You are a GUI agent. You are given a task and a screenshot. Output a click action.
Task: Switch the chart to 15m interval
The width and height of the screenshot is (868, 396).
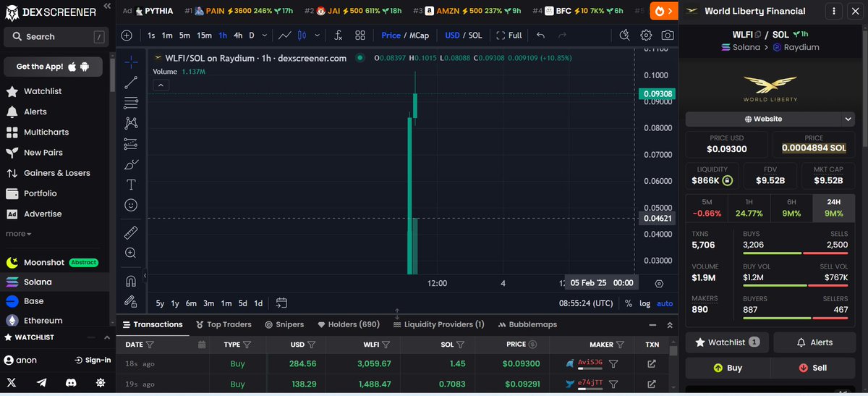tap(205, 35)
